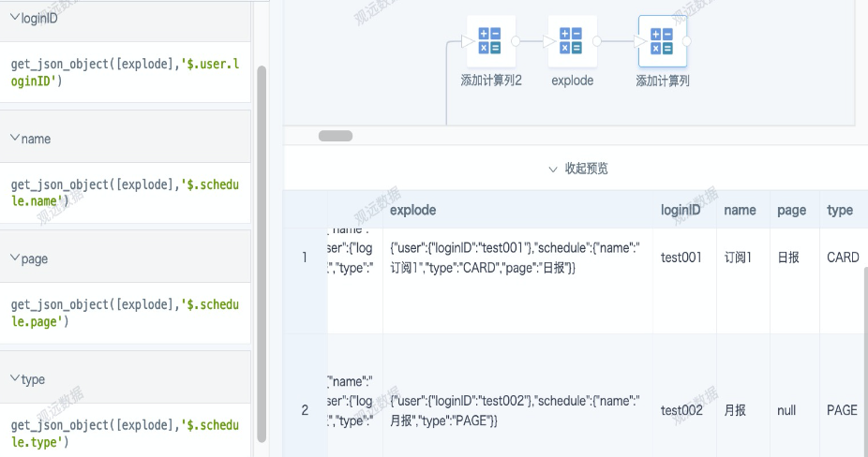This screenshot has height=457, width=868.
Task: Edit the loginID formula get_json_object expression
Action: point(125,72)
